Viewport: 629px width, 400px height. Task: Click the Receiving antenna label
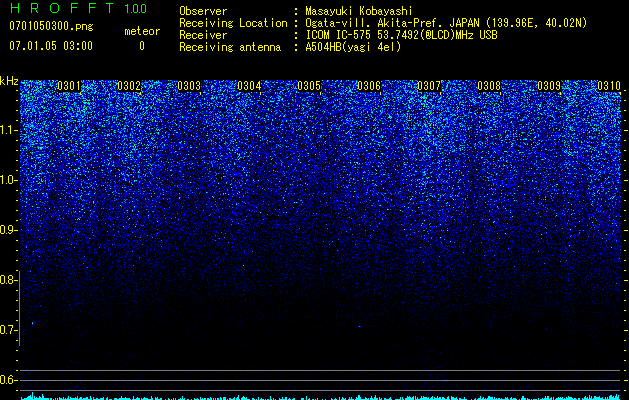230,47
